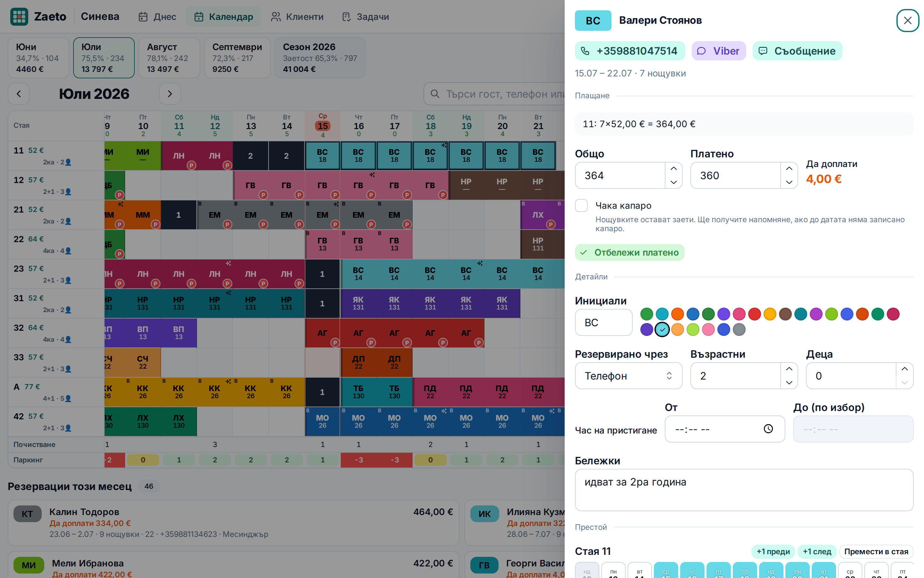Click the clock icon in arrival time

pos(768,429)
